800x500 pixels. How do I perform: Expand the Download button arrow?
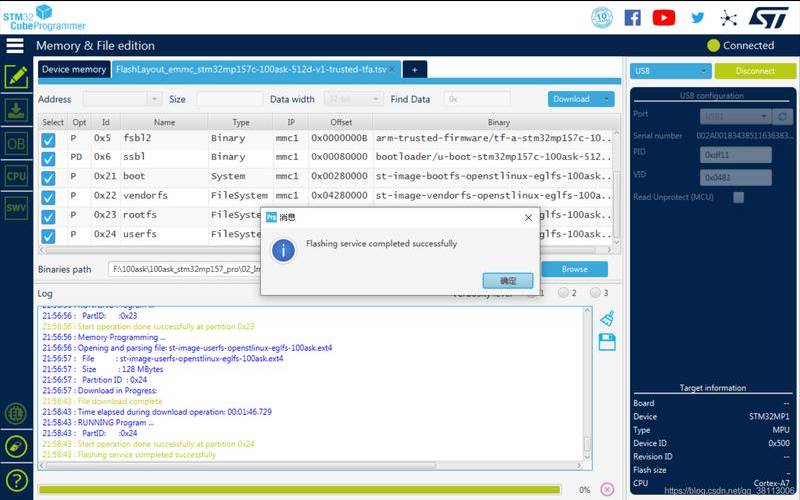606,99
